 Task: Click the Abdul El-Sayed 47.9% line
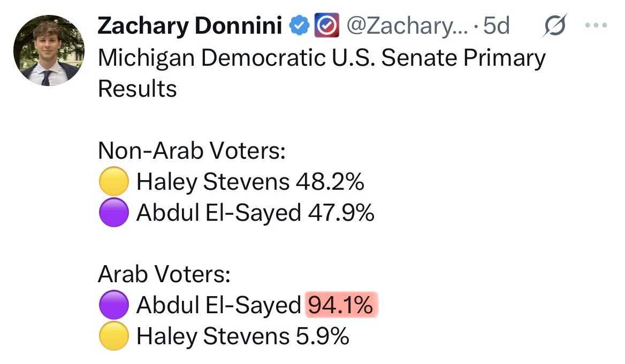click(x=237, y=213)
